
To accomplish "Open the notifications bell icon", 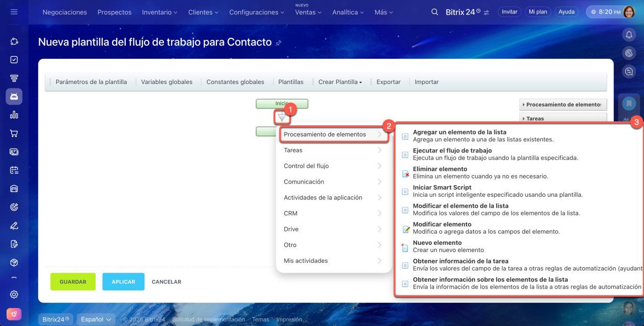I will pyautogui.click(x=628, y=35).
